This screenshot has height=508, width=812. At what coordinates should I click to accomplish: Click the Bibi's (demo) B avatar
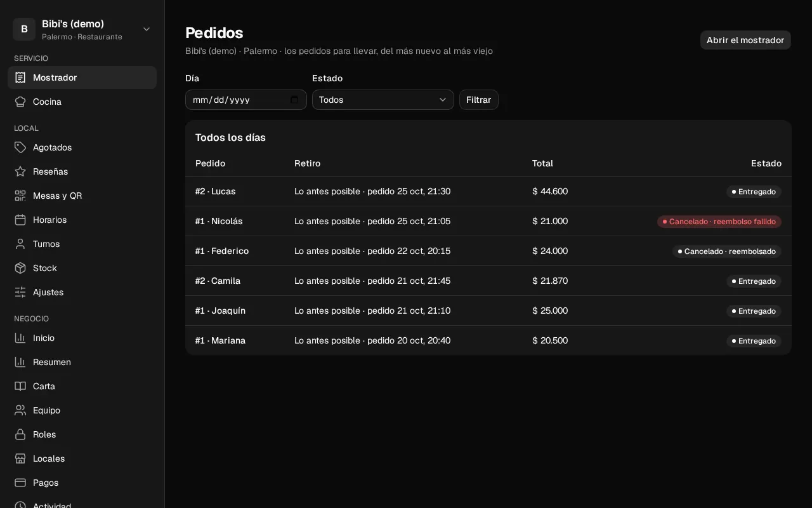(x=24, y=29)
